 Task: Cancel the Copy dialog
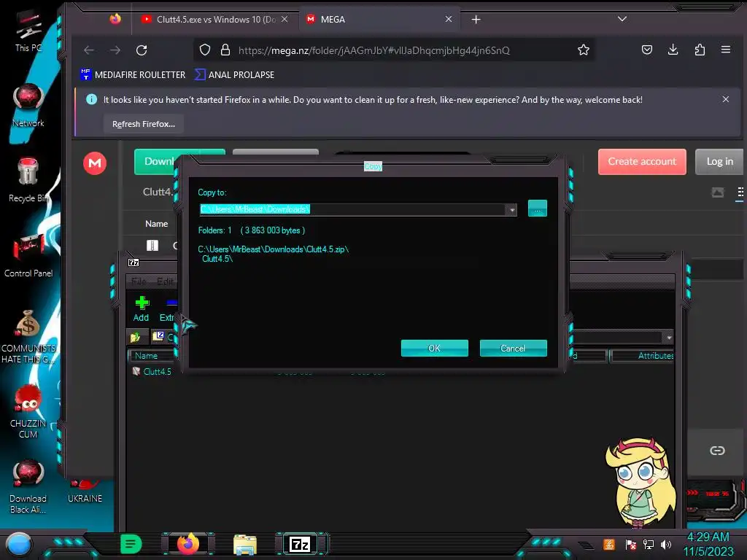513,348
